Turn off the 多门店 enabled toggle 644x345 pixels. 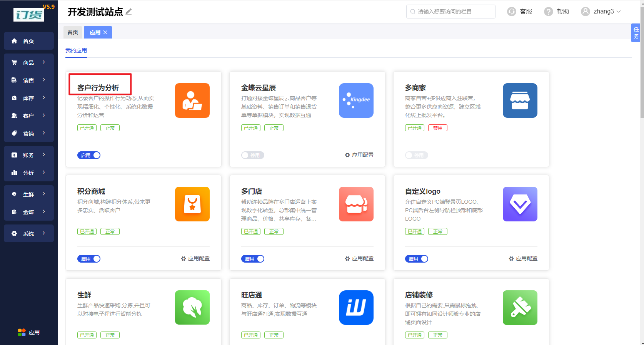click(x=252, y=259)
